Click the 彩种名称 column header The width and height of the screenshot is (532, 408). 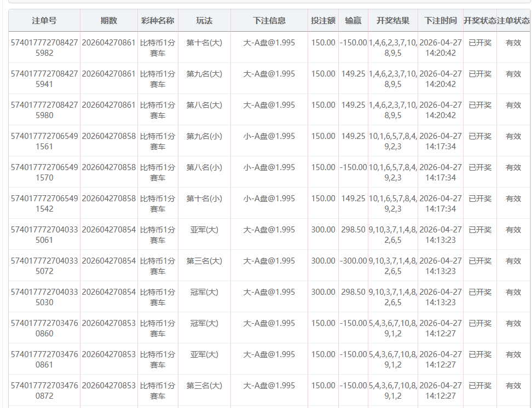pos(158,21)
